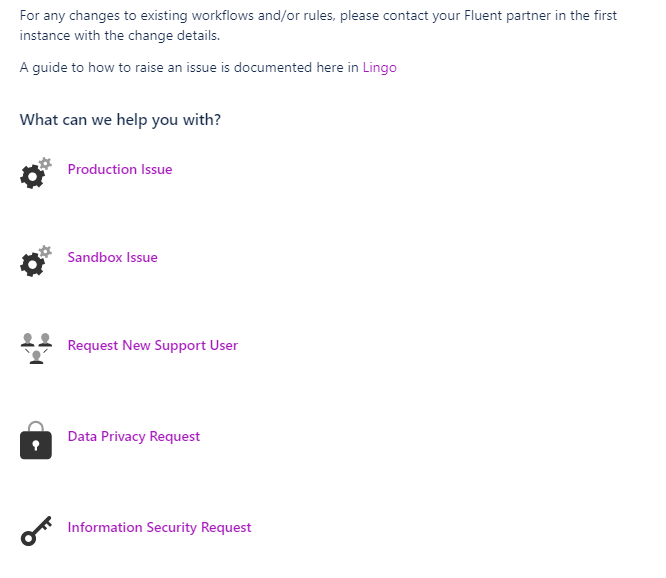Follow the Lingo guide link
Image resolution: width=666 pixels, height=578 pixels.
pyautogui.click(x=379, y=68)
